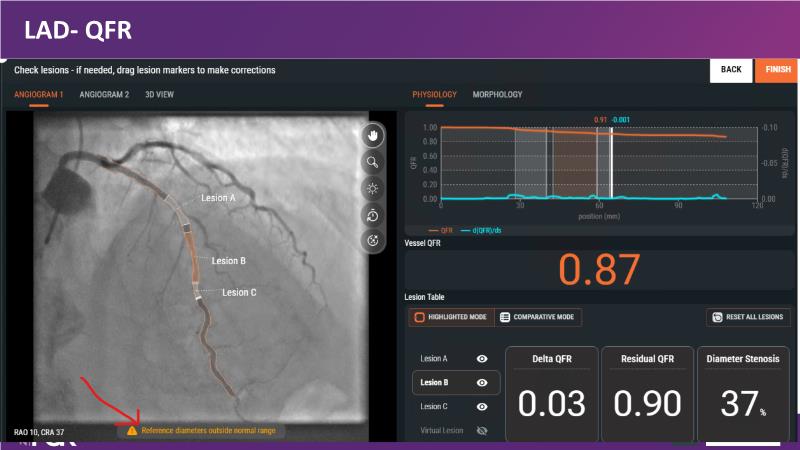Screen dimensions: 800x450
Task: Show the Virtual Lesion via crossed eye
Action: pos(482,431)
